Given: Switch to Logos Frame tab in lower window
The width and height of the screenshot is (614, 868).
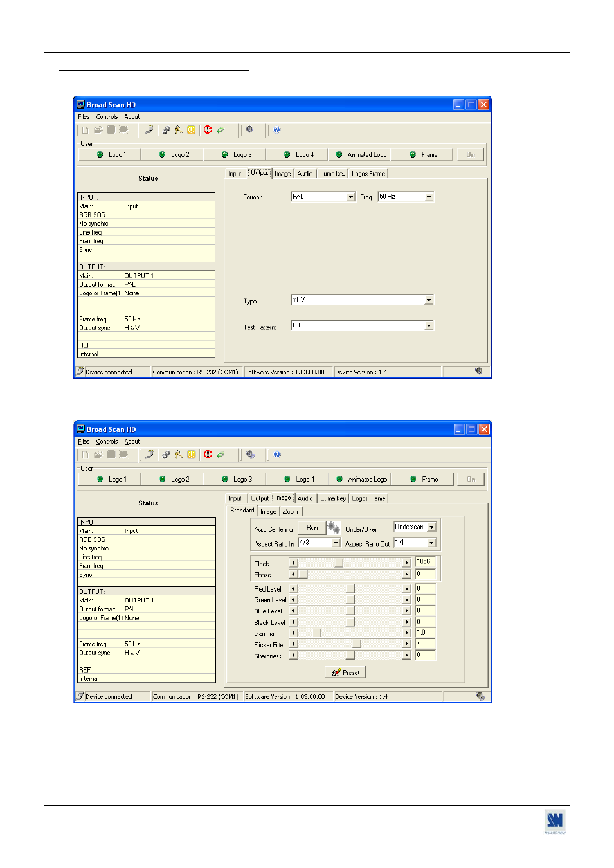Looking at the screenshot, I should click(368, 498).
